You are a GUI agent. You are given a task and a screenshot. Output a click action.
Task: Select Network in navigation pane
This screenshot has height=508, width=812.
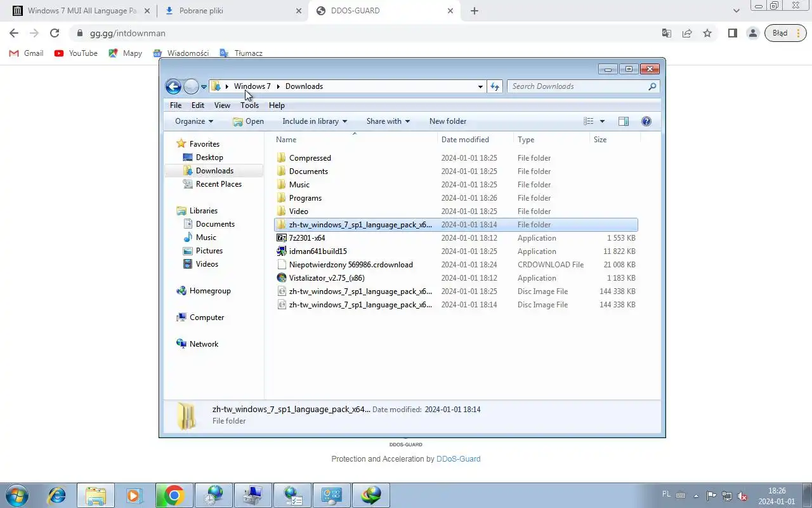click(x=204, y=344)
